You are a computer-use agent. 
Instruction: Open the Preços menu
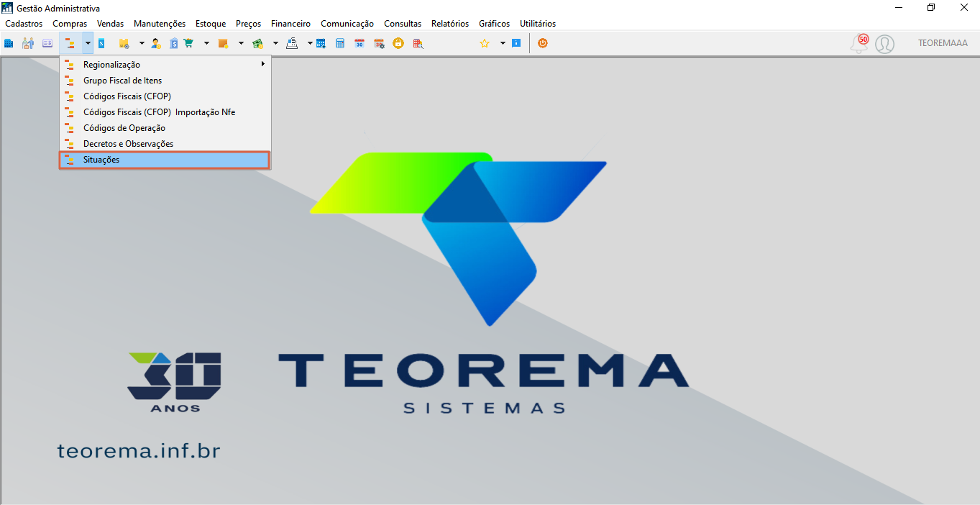pyautogui.click(x=249, y=24)
